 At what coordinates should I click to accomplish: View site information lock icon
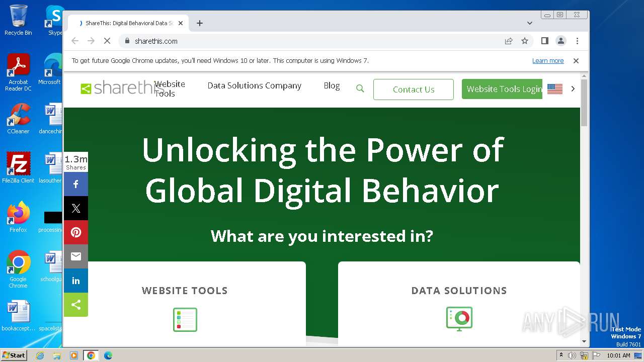pos(127,41)
